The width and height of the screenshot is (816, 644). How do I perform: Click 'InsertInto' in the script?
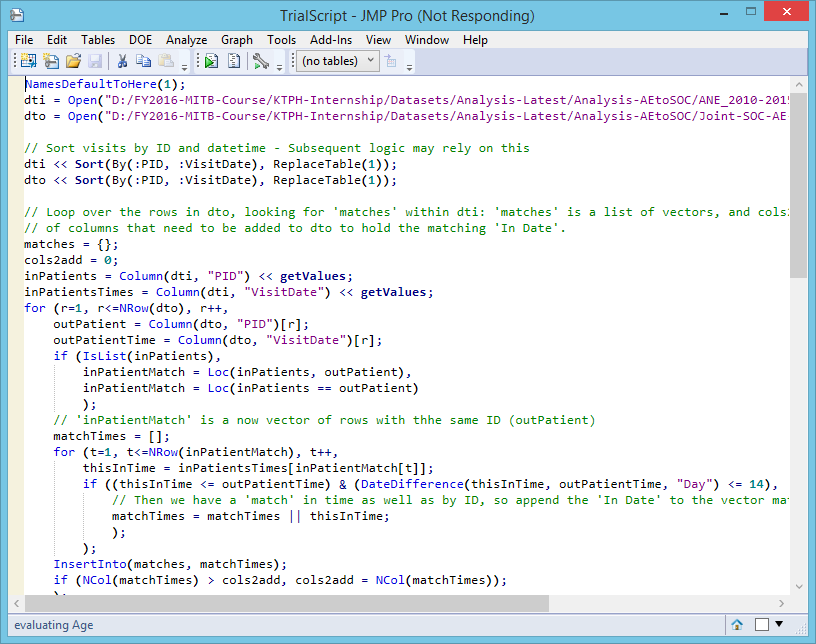point(90,564)
